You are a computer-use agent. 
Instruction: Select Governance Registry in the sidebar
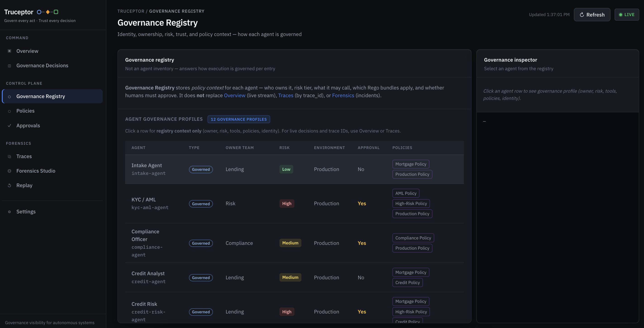(x=52, y=96)
